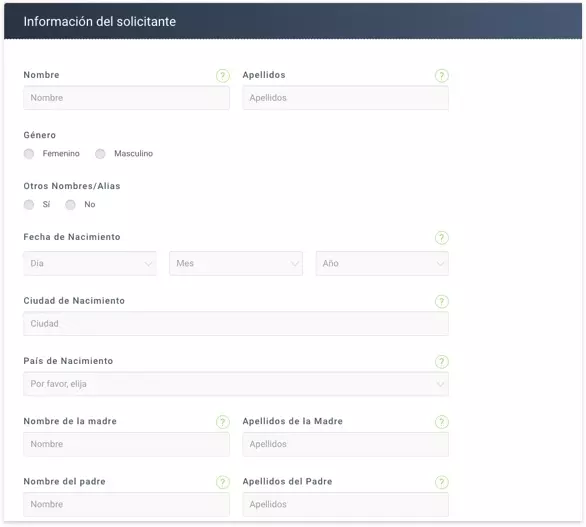
Task: Click the Nombre del padre label
Action: point(64,481)
